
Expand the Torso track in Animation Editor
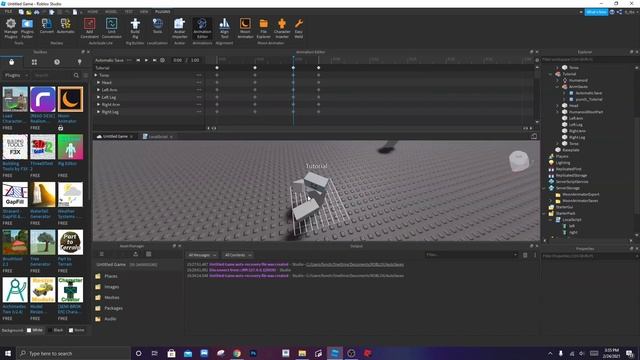96,75
